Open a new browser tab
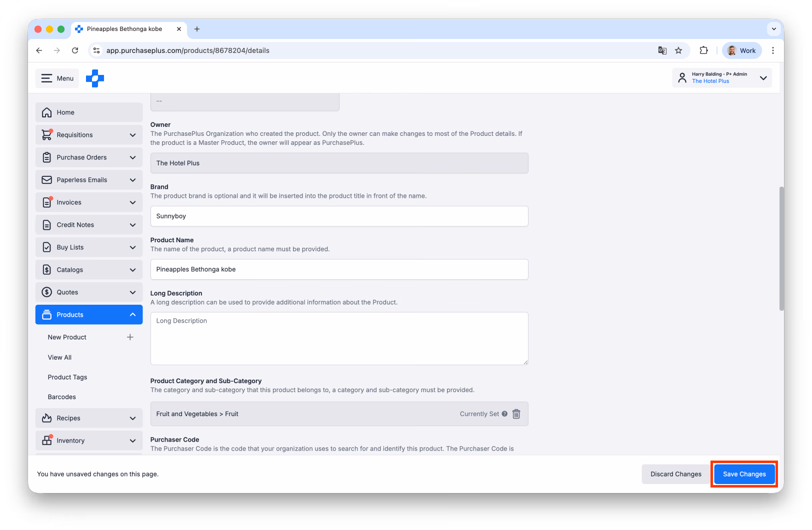Screen dimensions: 812x530 click(x=197, y=29)
